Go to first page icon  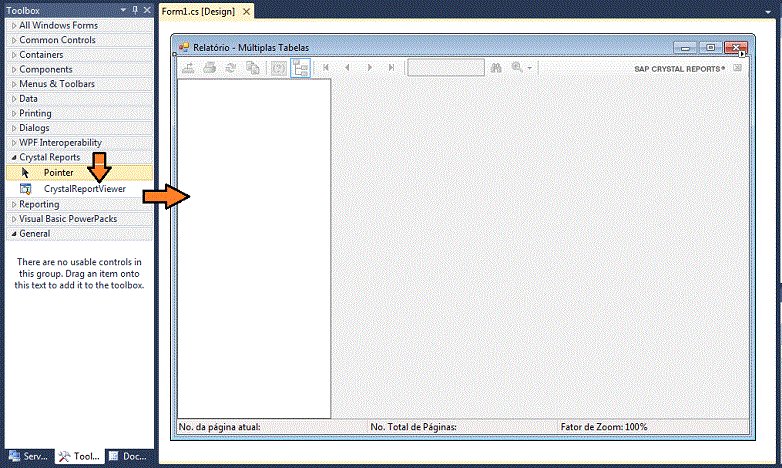[x=326, y=67]
